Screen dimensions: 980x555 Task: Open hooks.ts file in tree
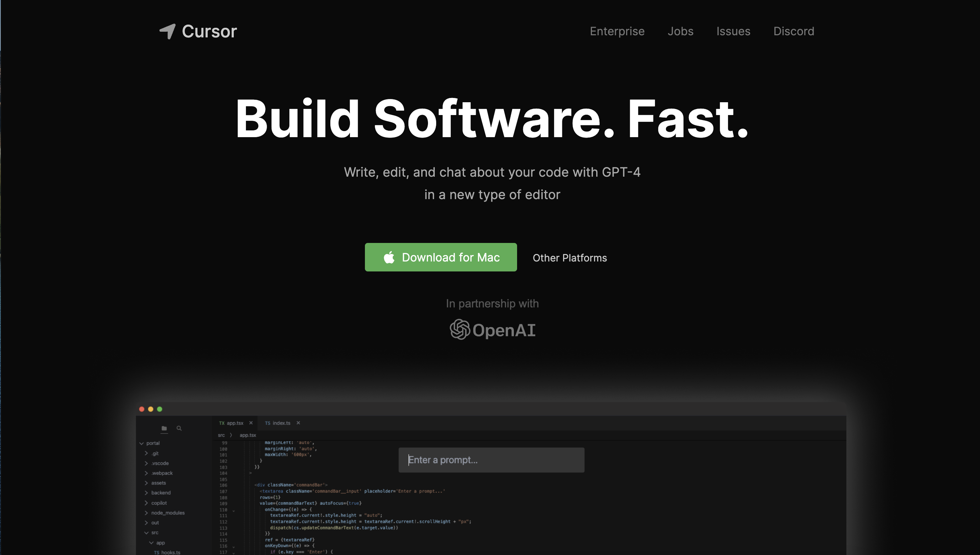(167, 553)
